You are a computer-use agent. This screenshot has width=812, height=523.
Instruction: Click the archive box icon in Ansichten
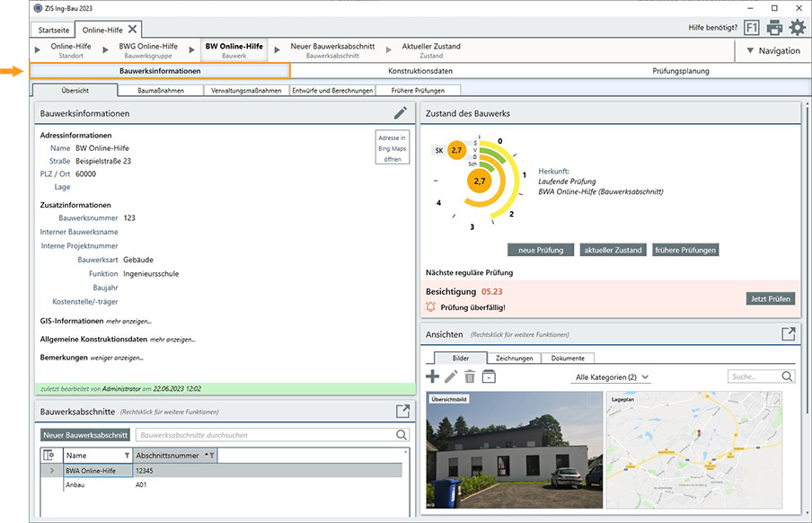tap(489, 377)
